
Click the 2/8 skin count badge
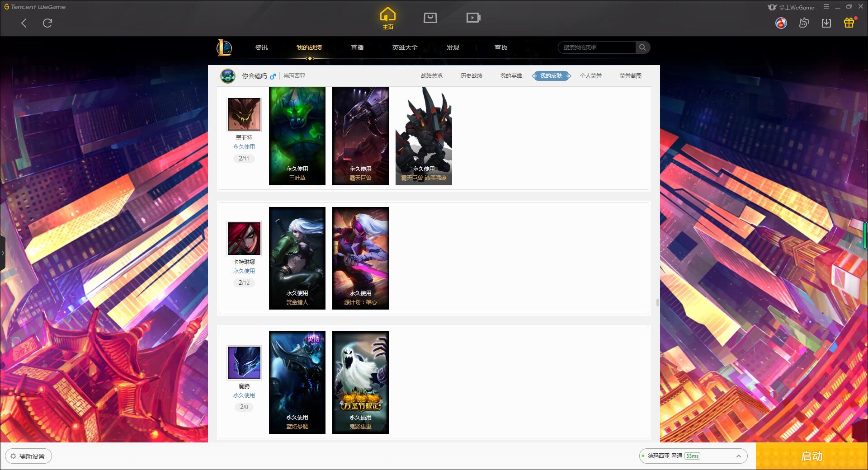244,407
